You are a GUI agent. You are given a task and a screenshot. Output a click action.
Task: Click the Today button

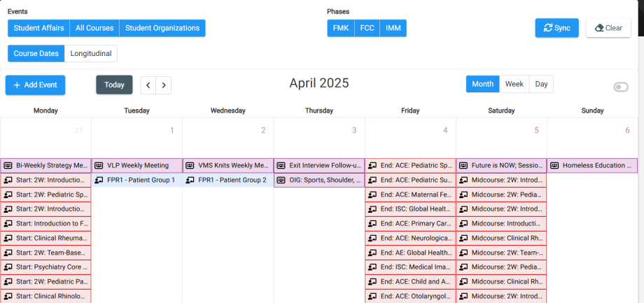(114, 85)
